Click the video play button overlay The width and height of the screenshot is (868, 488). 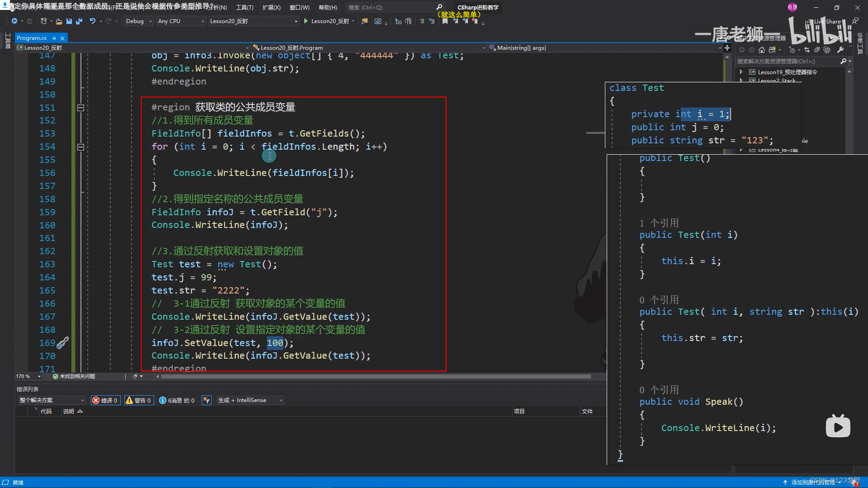(x=838, y=426)
